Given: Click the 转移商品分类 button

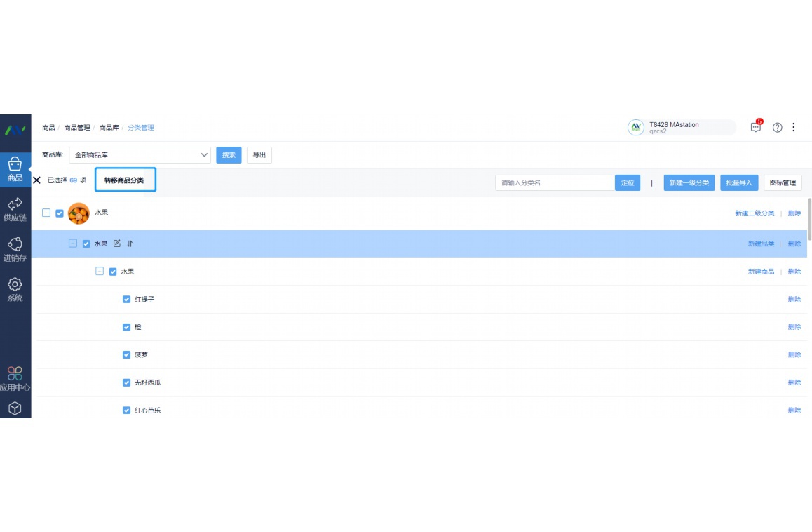Looking at the screenshot, I should click(125, 180).
